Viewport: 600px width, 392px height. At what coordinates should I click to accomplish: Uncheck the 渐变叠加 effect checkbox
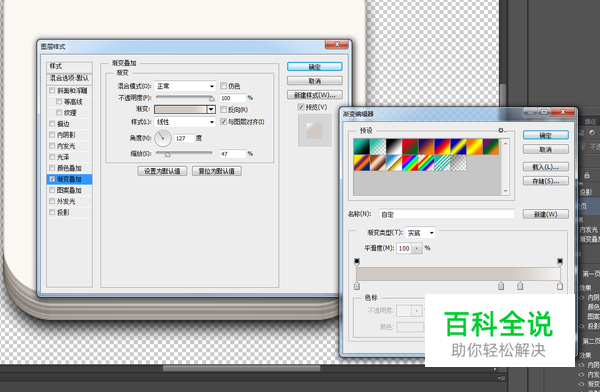52,179
